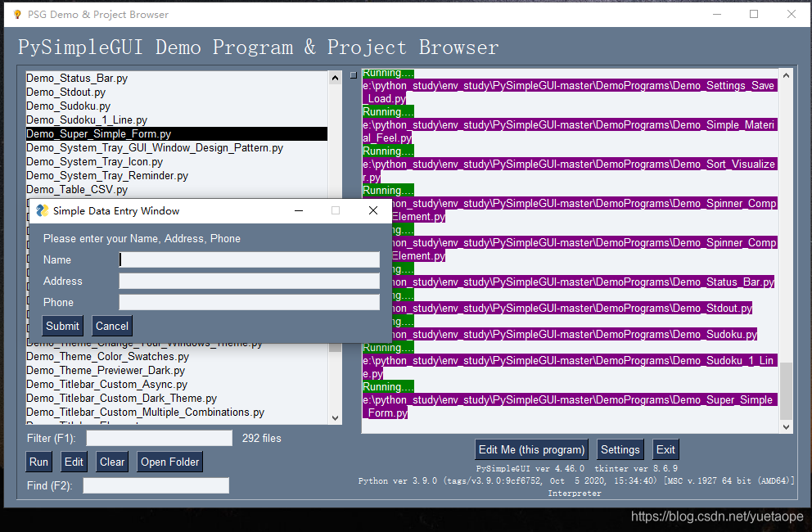Click the Interpreter label at the bottom
The width and height of the screenshot is (812, 532).
pos(575,494)
